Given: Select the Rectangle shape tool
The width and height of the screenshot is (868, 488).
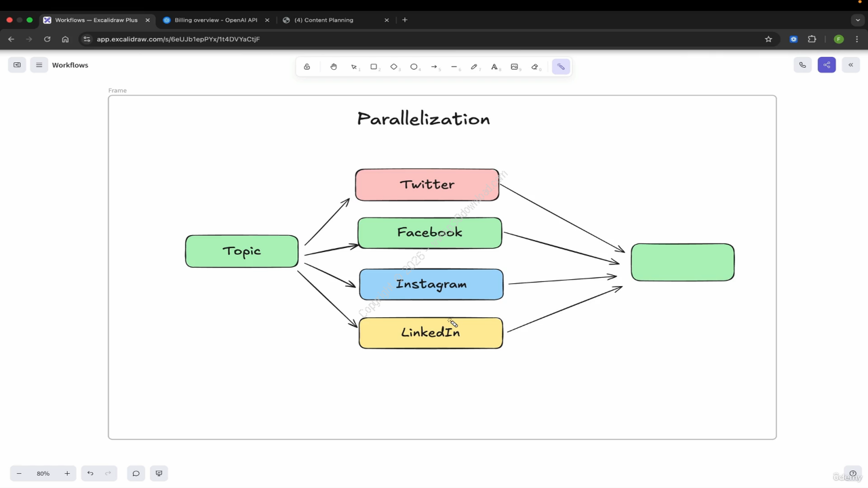Looking at the screenshot, I should 374,66.
